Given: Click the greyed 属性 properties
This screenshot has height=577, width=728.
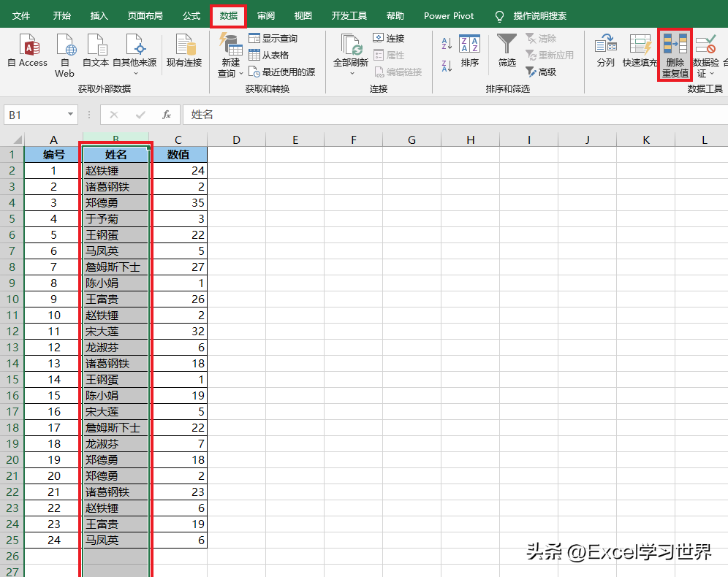Looking at the screenshot, I should (x=389, y=55).
